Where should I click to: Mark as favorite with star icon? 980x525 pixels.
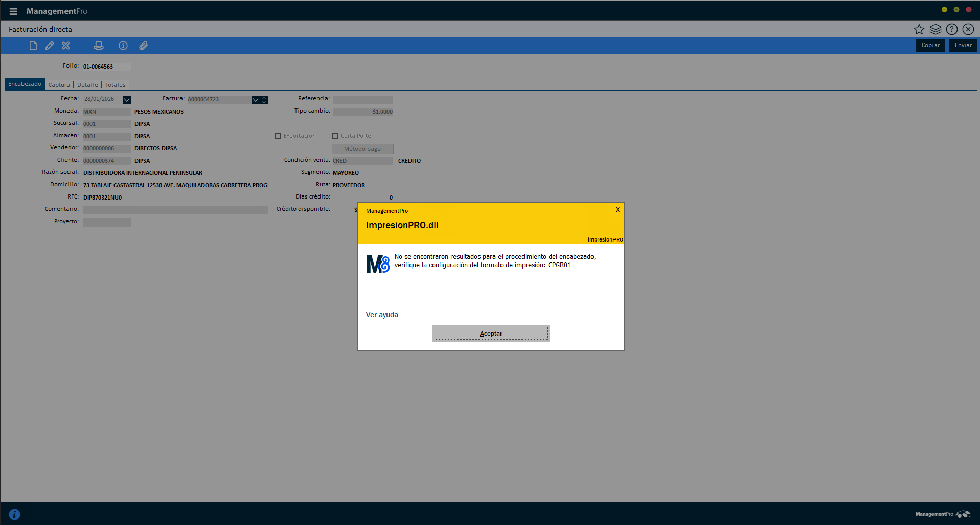click(919, 29)
